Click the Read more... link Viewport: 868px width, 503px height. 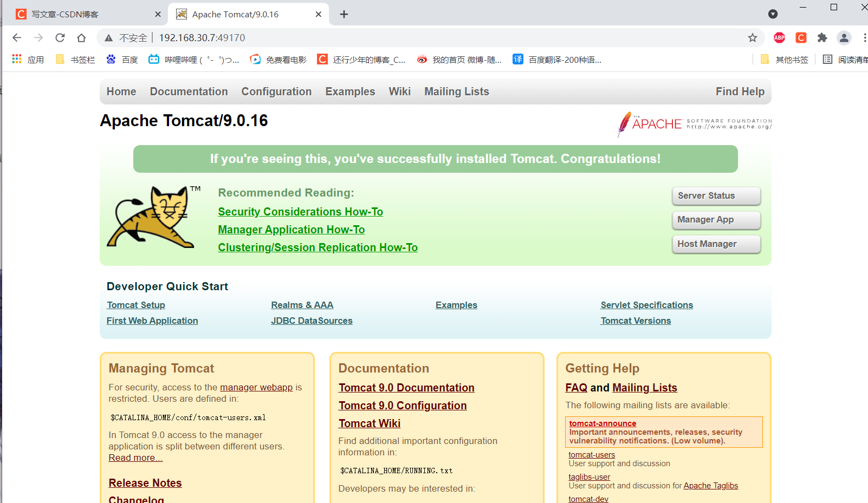[135, 458]
